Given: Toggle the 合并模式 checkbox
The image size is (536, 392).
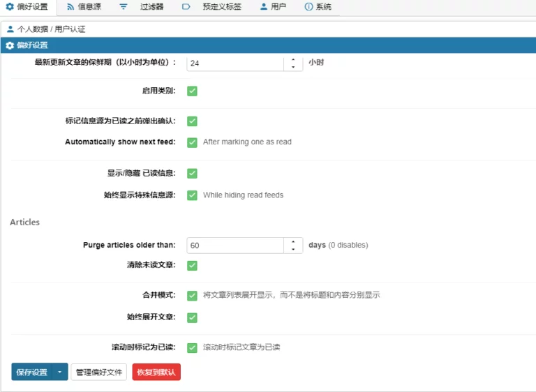Looking at the screenshot, I should pyautogui.click(x=192, y=295).
